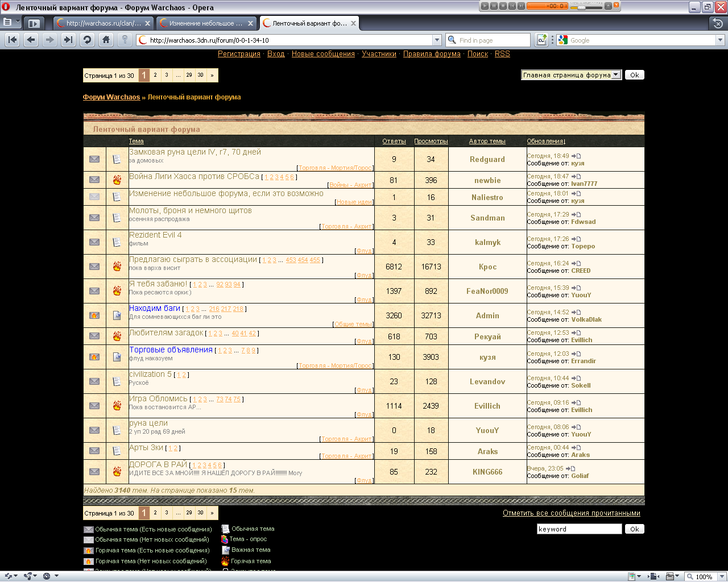Go to page 2 in top pagination
This screenshot has height=582, width=728.
(x=155, y=75)
